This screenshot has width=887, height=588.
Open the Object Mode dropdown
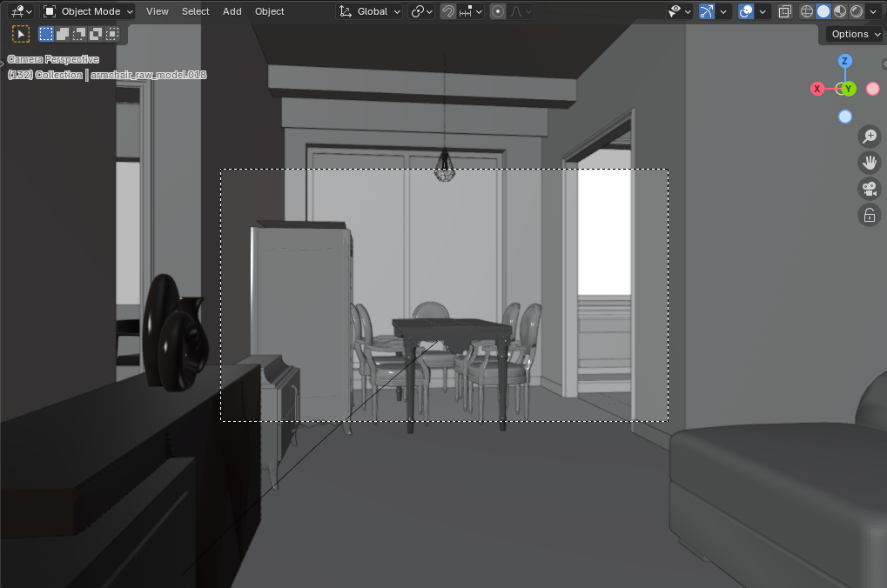(x=89, y=11)
